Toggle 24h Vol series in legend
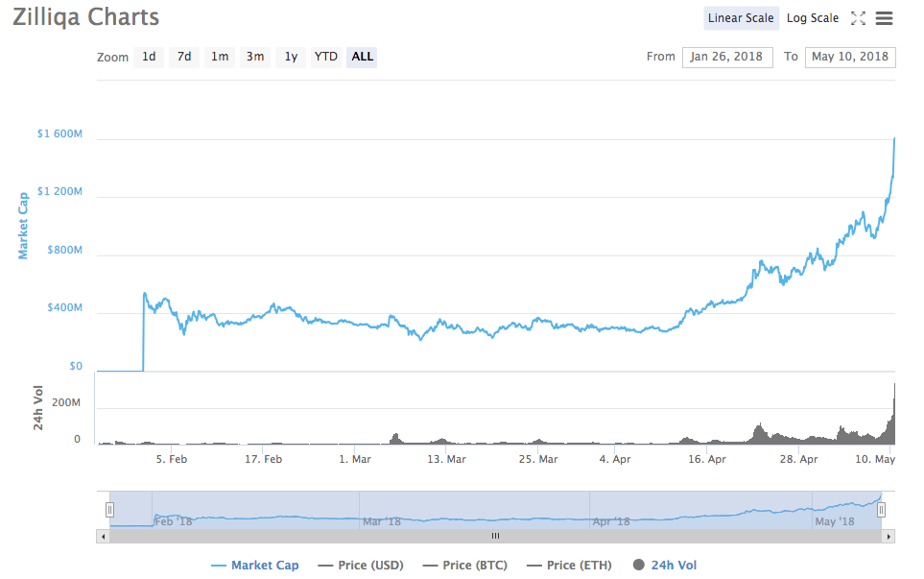The width and height of the screenshot is (924, 579). [665, 565]
